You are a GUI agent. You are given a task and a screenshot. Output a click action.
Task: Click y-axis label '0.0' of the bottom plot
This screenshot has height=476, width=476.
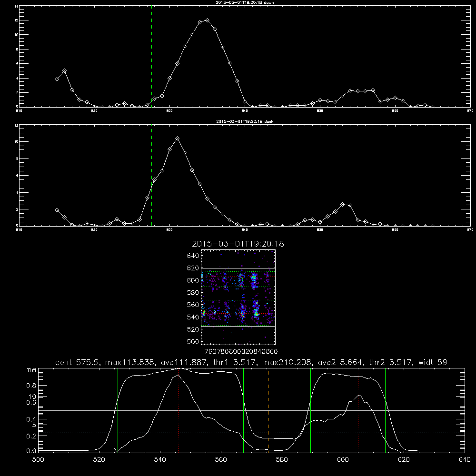tap(31, 451)
